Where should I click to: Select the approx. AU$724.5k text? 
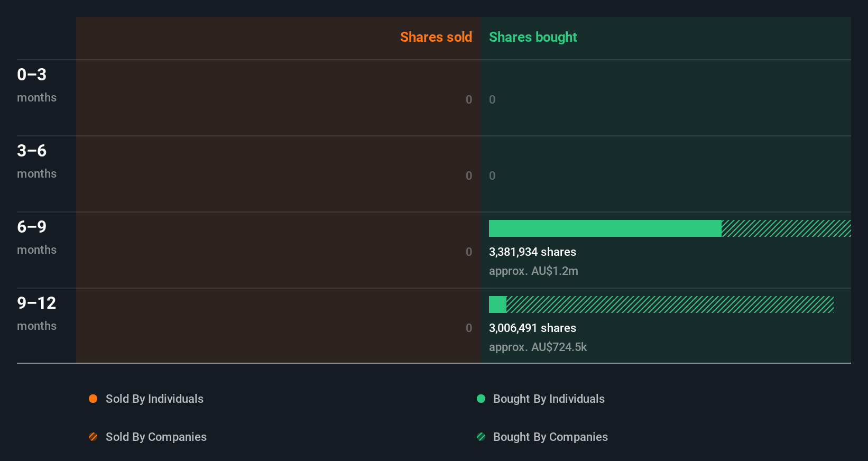538,347
